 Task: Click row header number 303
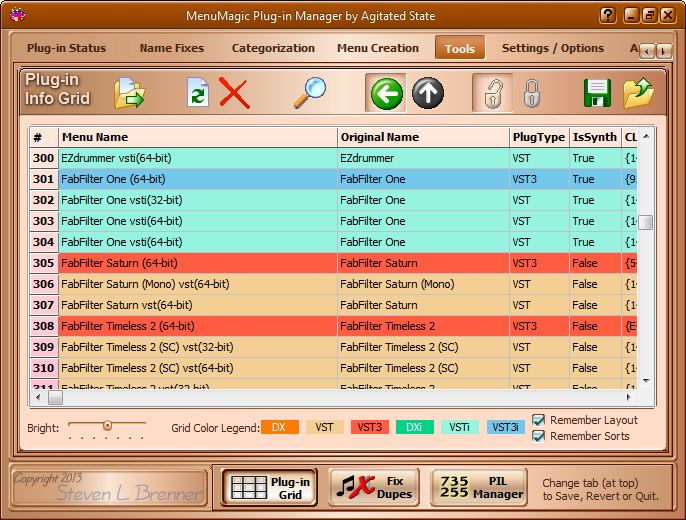(x=44, y=221)
